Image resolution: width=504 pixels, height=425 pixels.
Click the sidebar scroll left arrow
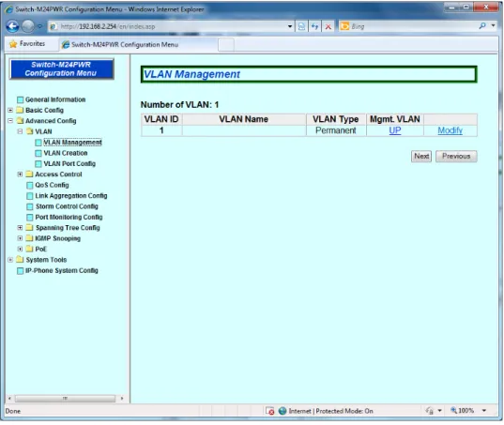coord(9,399)
